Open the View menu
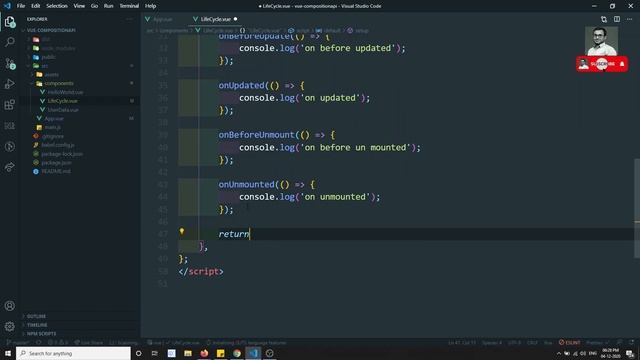Viewport: 640px width, 360px height. 79,6
